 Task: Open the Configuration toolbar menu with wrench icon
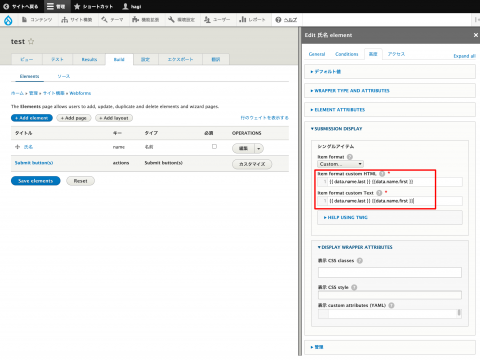182,20
